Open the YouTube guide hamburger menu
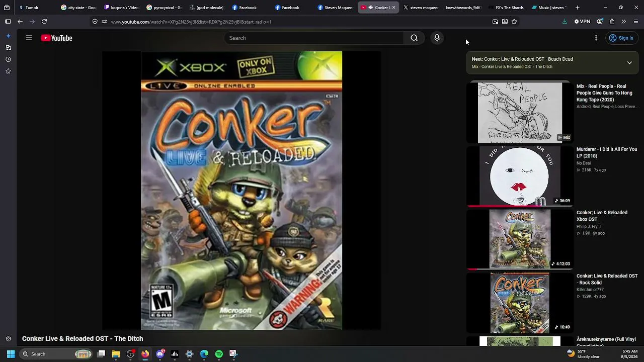Image resolution: width=644 pixels, height=362 pixels. pyautogui.click(x=29, y=38)
